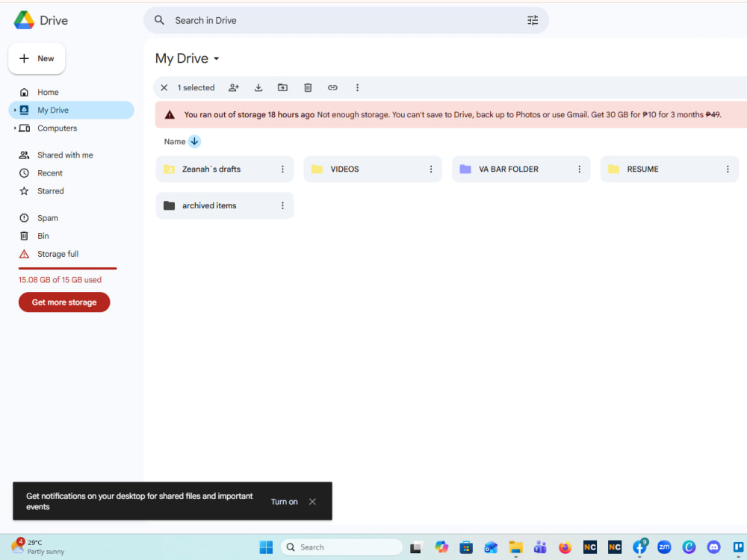This screenshot has height=560, width=747.
Task: Select the RESUME folder
Action: 669,169
